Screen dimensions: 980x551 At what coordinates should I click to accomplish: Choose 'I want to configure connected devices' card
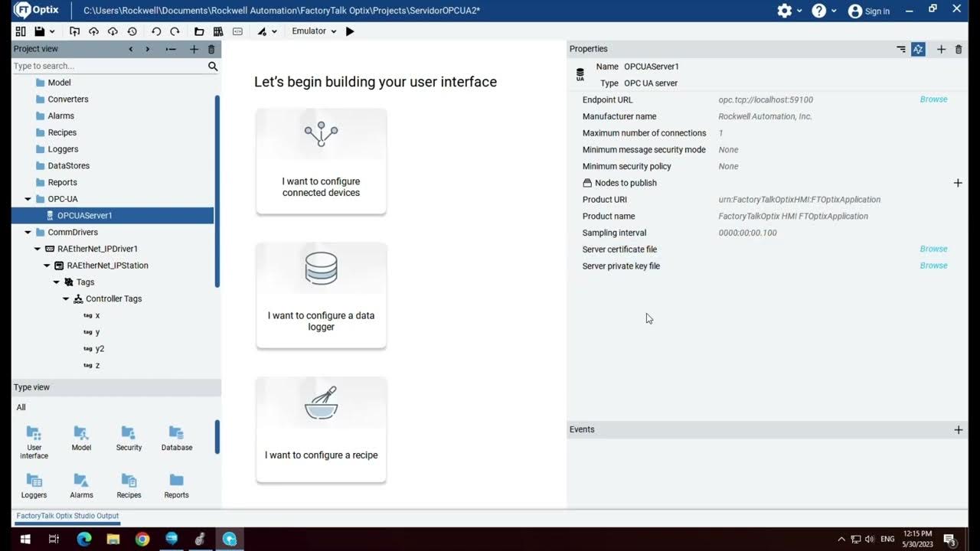pyautogui.click(x=322, y=161)
